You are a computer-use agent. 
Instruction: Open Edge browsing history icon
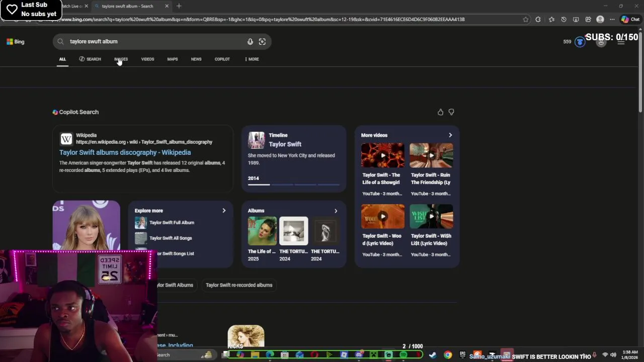click(x=563, y=20)
